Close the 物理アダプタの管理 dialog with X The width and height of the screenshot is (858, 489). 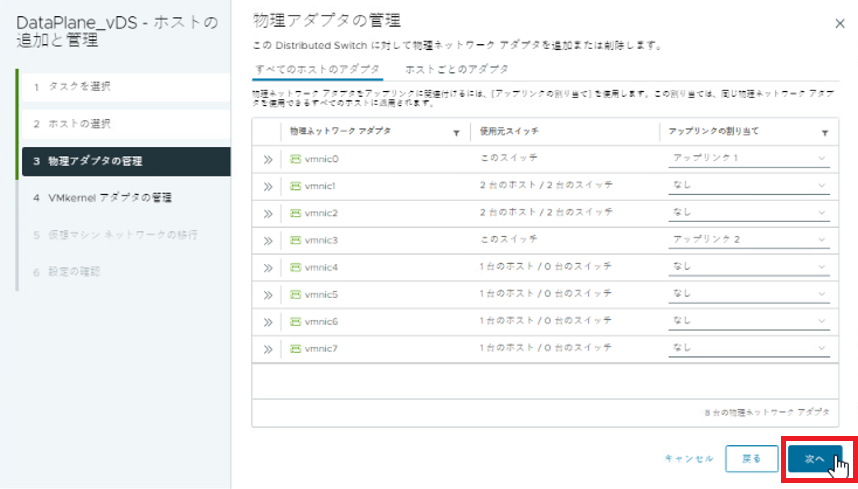click(838, 22)
